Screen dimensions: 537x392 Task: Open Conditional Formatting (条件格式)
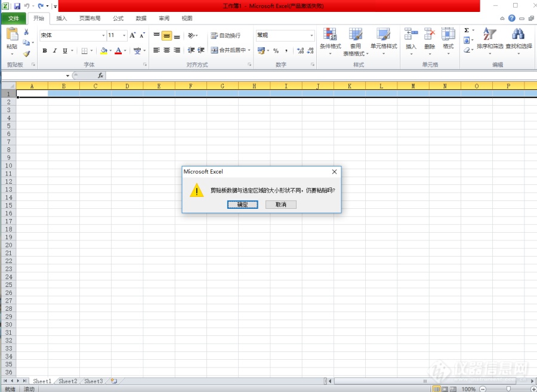coord(330,39)
